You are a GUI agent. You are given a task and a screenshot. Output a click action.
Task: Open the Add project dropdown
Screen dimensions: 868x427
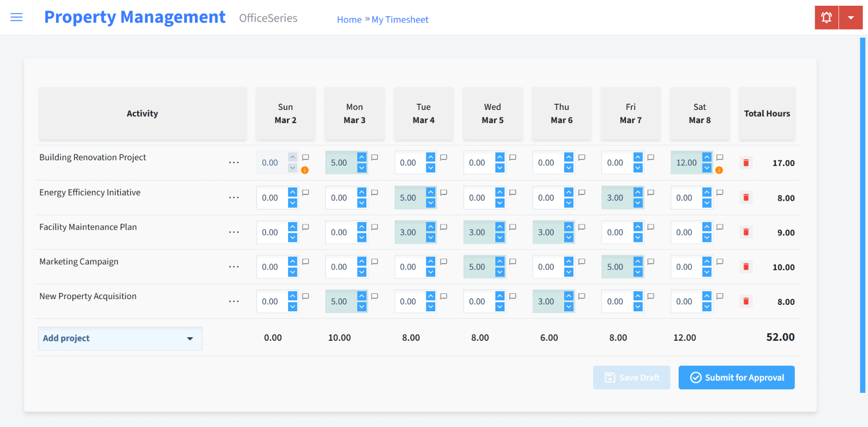(120, 338)
